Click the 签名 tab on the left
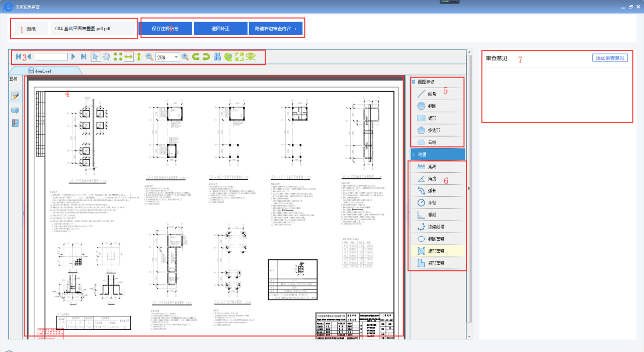The width and height of the screenshot is (644, 352). point(14,79)
